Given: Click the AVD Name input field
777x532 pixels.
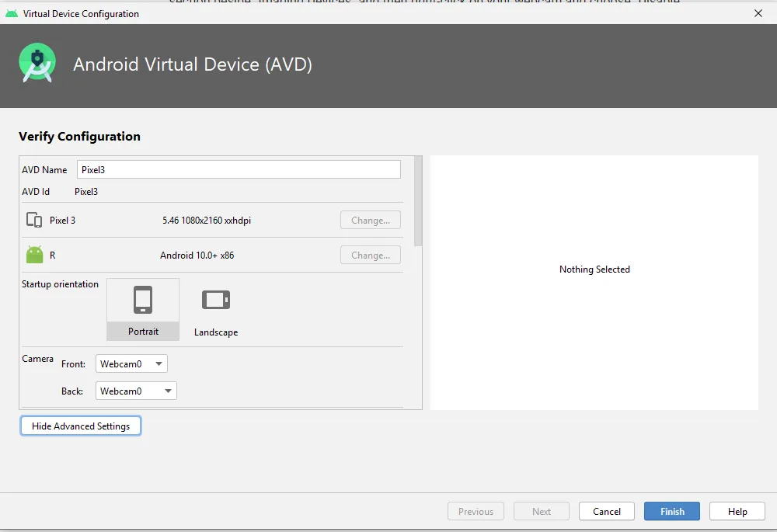Looking at the screenshot, I should pyautogui.click(x=239, y=169).
